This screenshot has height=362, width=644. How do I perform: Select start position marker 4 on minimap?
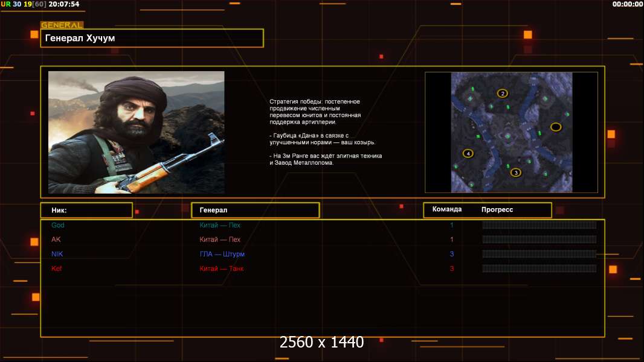468,153
